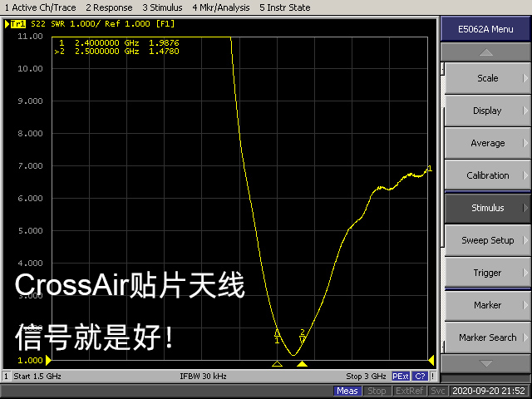This screenshot has height=399, width=532.
Task: Click the reference level arrow at 1.000
Action: (x=48, y=360)
